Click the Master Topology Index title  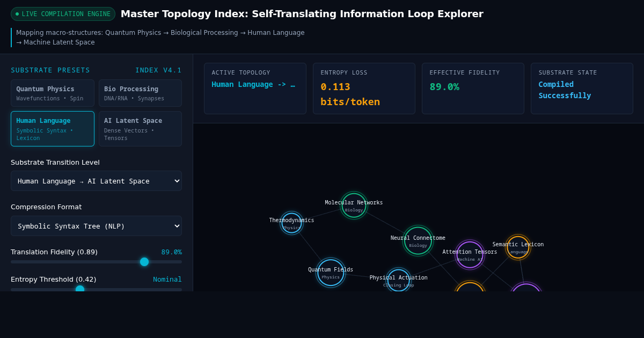302,14
